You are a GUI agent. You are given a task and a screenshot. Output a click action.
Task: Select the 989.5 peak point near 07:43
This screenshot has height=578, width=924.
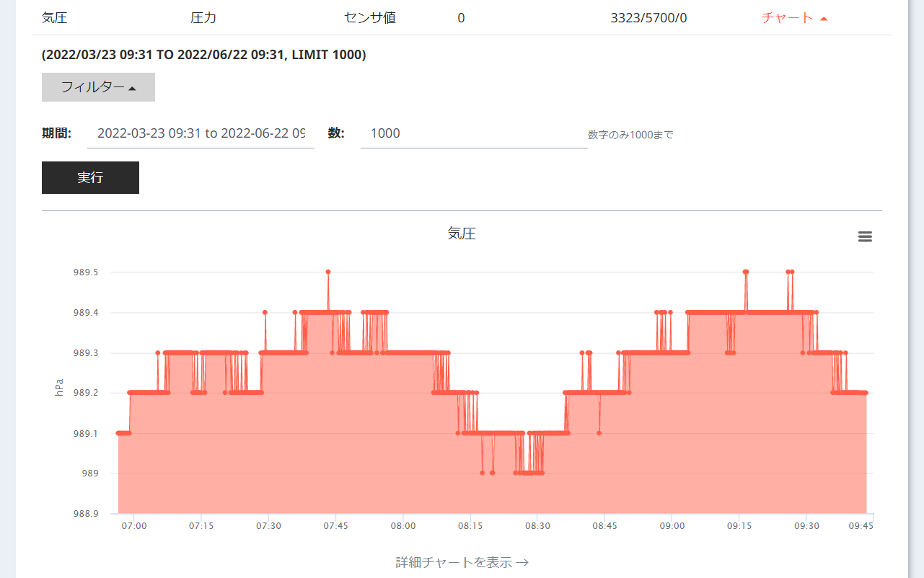coord(328,272)
